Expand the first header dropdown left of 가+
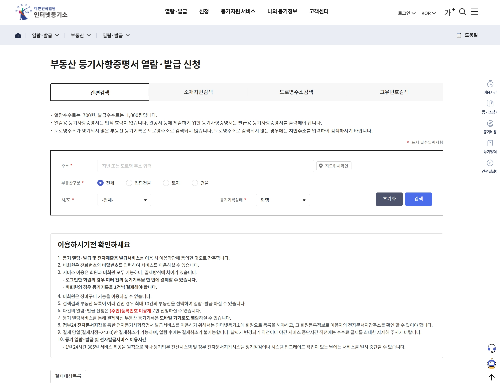This screenshot has height=386, width=500. coord(407,13)
